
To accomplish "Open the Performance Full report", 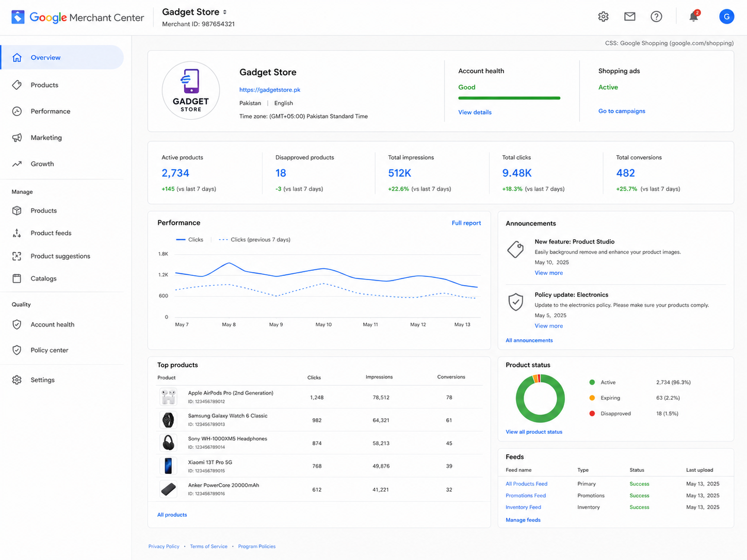I will click(466, 223).
